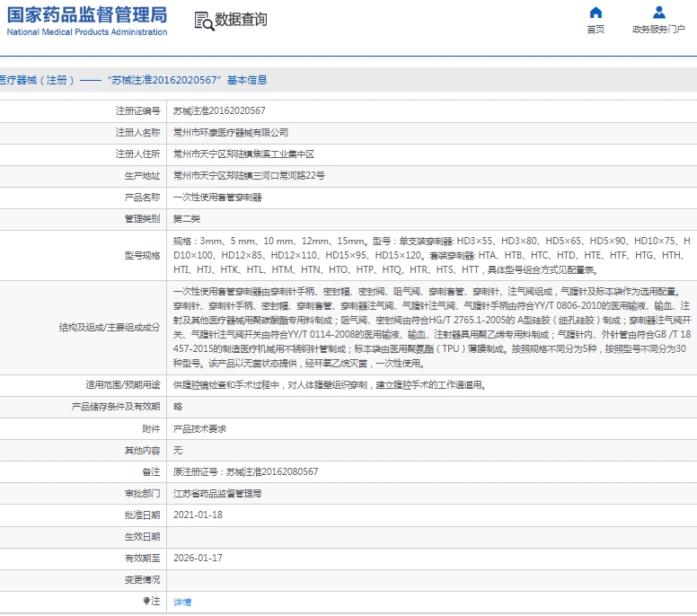This screenshot has height=616, width=697.
Task: Click other content value 无
Action: pyautogui.click(x=178, y=450)
